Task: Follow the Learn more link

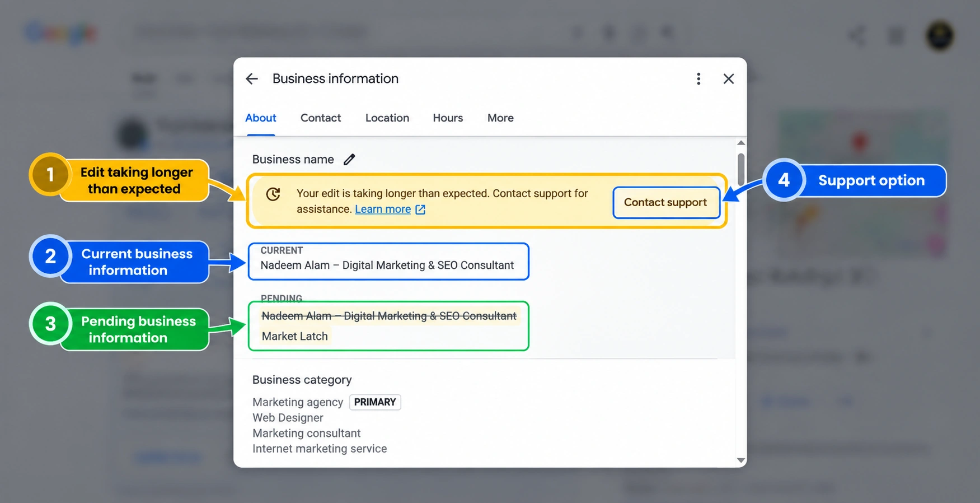Action: (383, 209)
